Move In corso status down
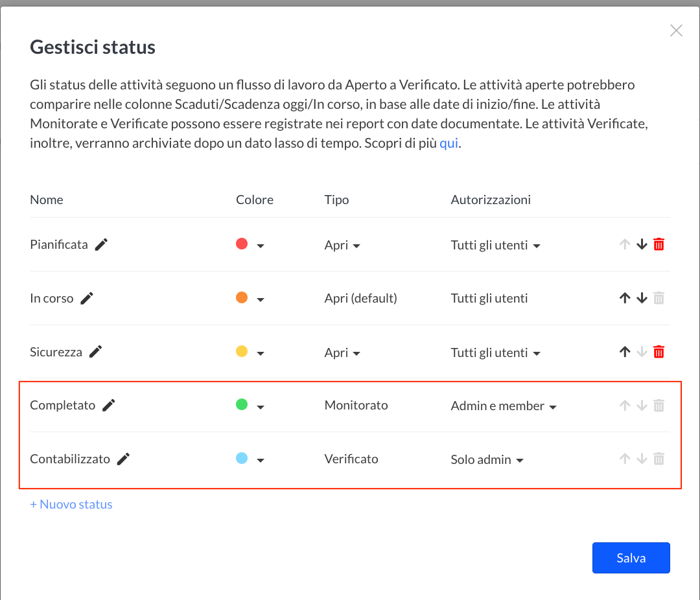Viewport: 700px width, 600px height. (x=642, y=298)
